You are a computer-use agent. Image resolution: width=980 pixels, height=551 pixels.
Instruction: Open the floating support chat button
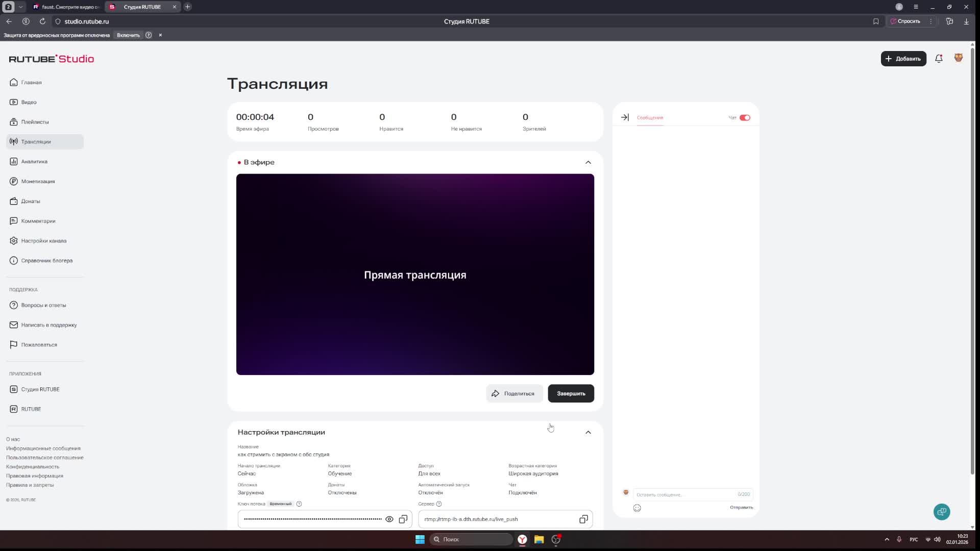coord(942,512)
